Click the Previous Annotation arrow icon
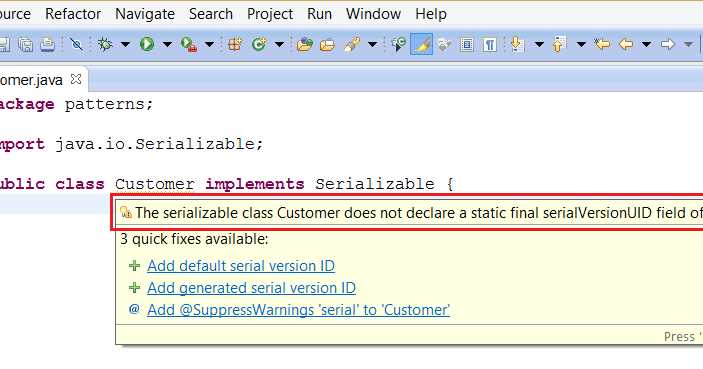This screenshot has height=369, width=703. tap(559, 44)
